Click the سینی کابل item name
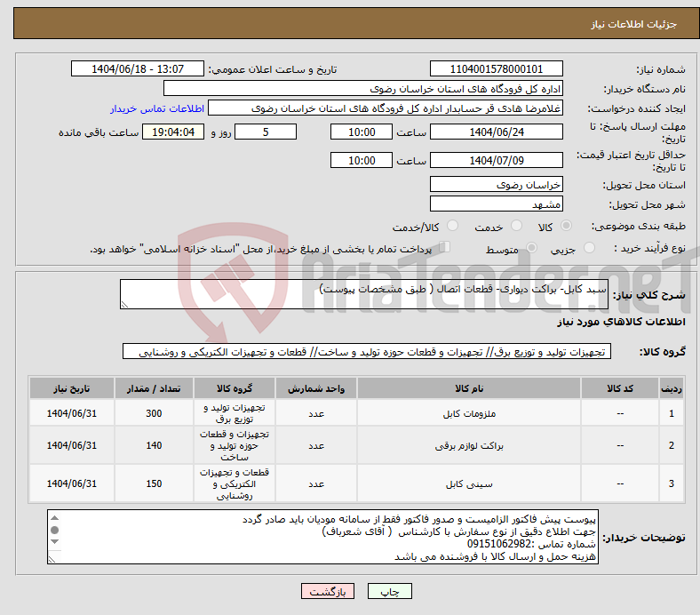This screenshot has width=700, height=615. click(469, 483)
